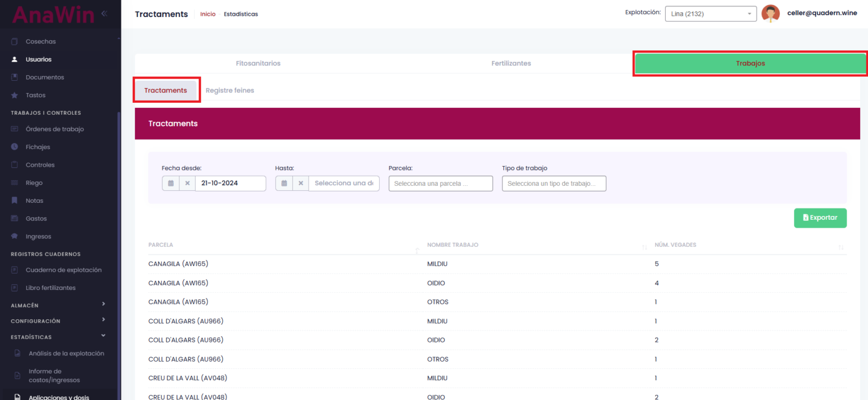Open Notas from the bookmark icon in sidebar
The image size is (868, 400).
click(x=15, y=201)
